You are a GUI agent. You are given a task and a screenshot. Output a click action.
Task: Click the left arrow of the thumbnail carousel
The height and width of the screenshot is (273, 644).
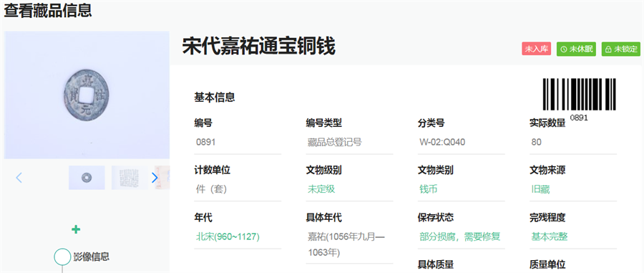[x=19, y=178]
